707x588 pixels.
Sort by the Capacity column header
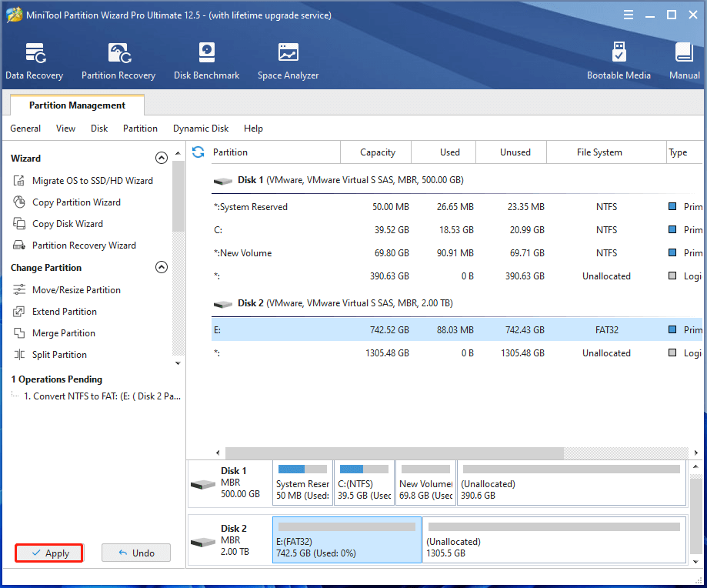pos(378,152)
